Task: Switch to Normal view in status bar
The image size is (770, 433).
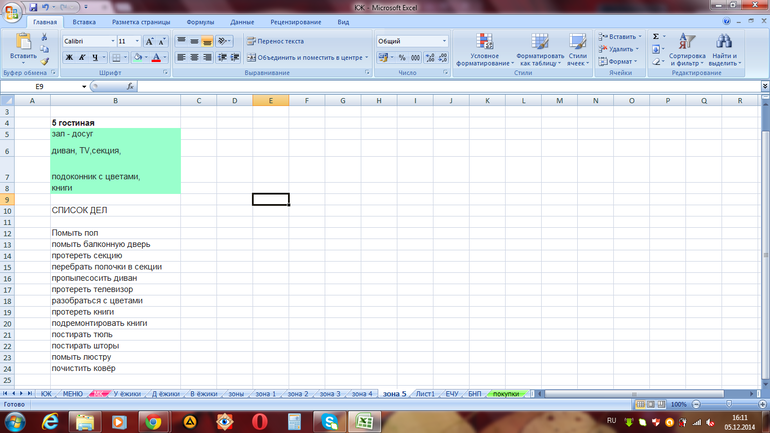Action: [x=640, y=405]
